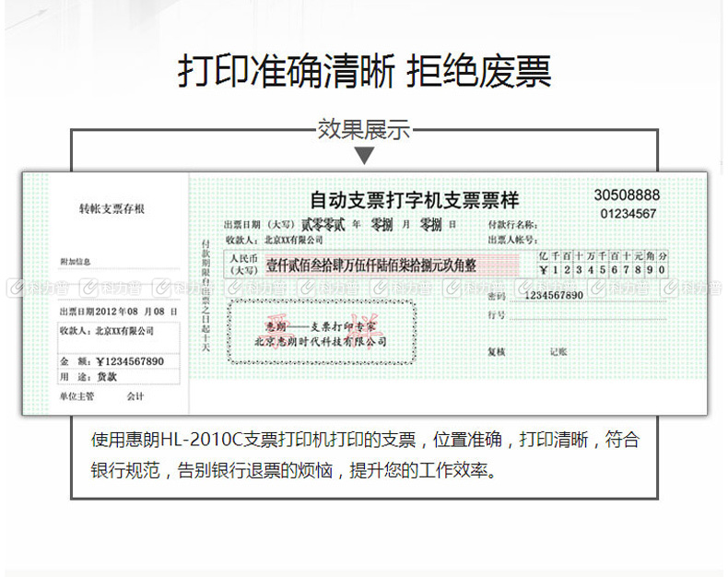728x577 pixels.
Task: Click the uppercase amount 壹仟贰佰叁拾肆万伍仟陆佰柒拾捌元玖角整
Action: coord(371,265)
